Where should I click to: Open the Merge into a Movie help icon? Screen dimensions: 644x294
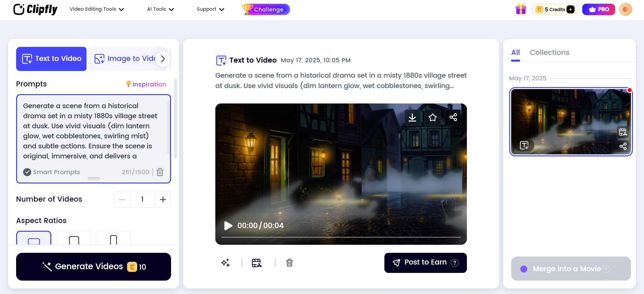pos(606,269)
